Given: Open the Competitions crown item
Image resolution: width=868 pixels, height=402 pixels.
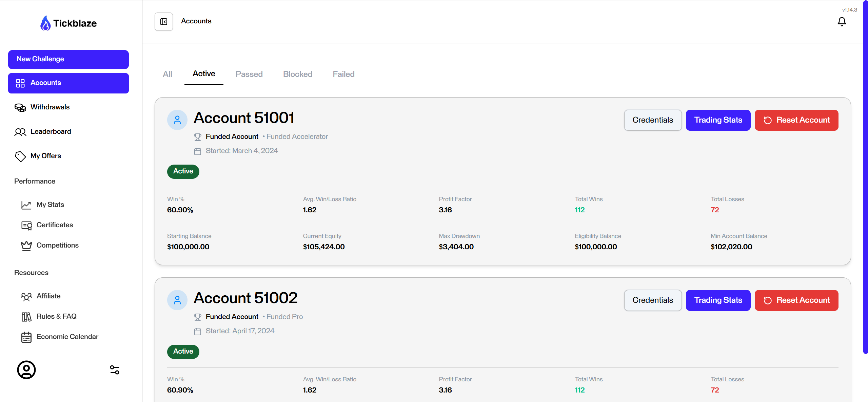Looking at the screenshot, I should tap(57, 246).
